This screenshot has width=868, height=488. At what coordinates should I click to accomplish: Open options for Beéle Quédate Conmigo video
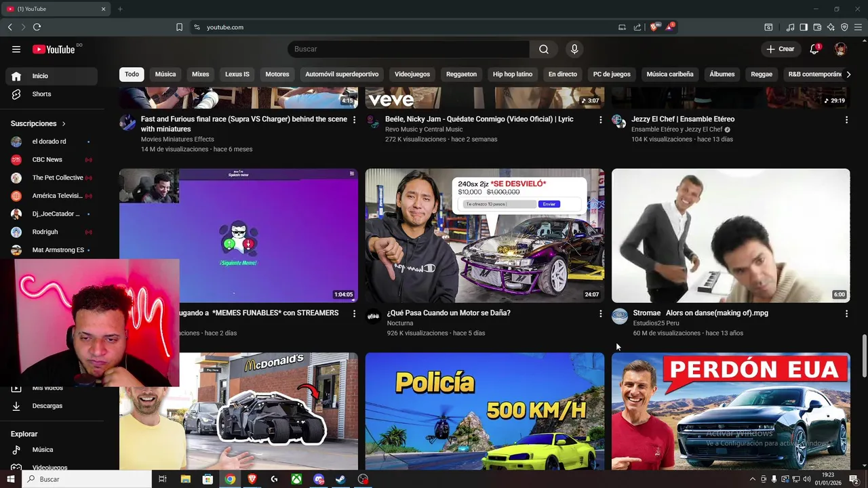pos(600,119)
